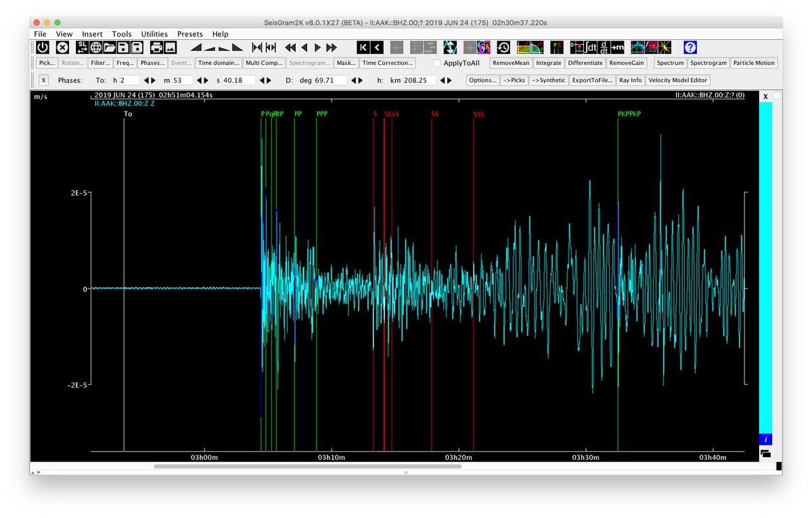Click the first amplitude ramp triangle icon
The height and width of the screenshot is (518, 812).
(196, 48)
